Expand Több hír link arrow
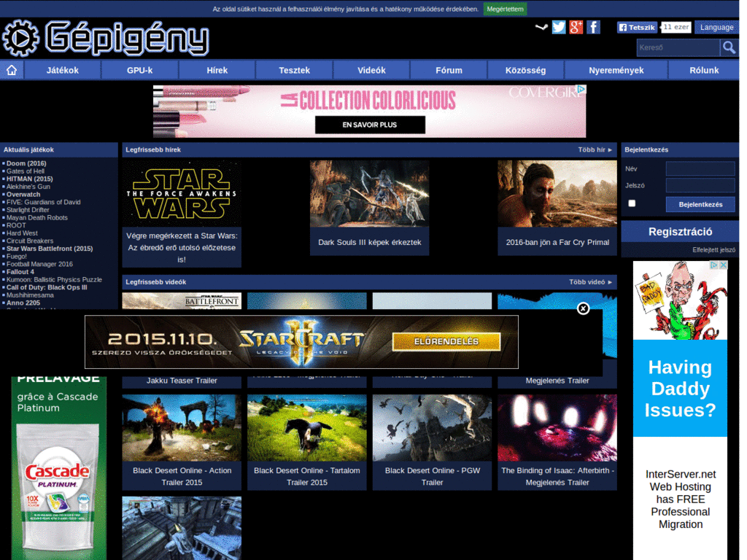Viewport: 747px width, 560px height. (x=609, y=150)
